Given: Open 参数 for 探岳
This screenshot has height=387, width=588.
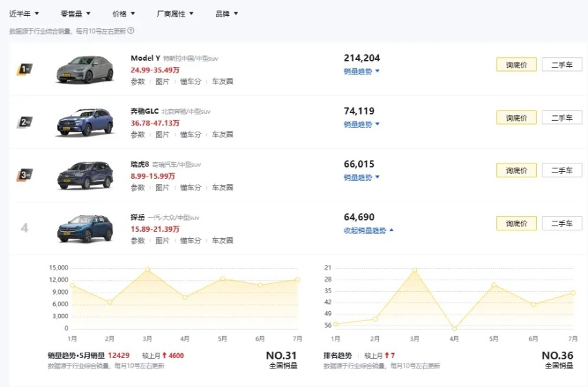Looking at the screenshot, I should (137, 240).
